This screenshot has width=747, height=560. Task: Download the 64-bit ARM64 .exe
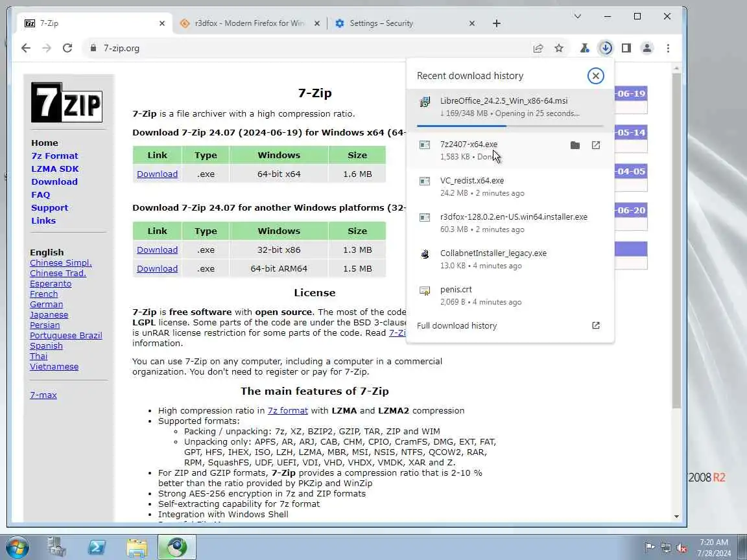coord(157,268)
